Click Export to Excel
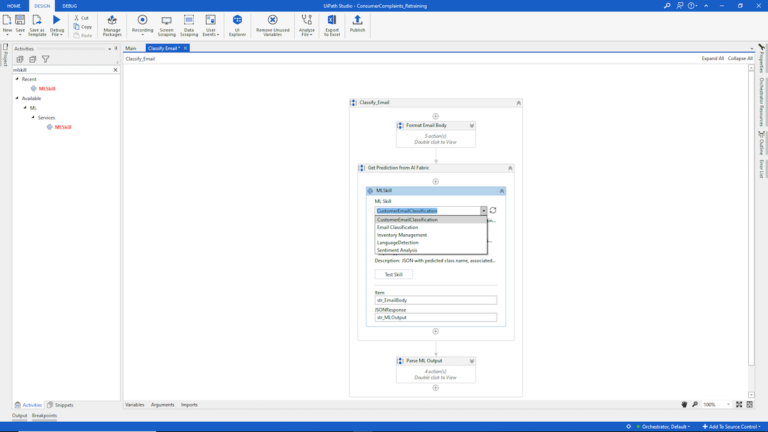 click(332, 25)
